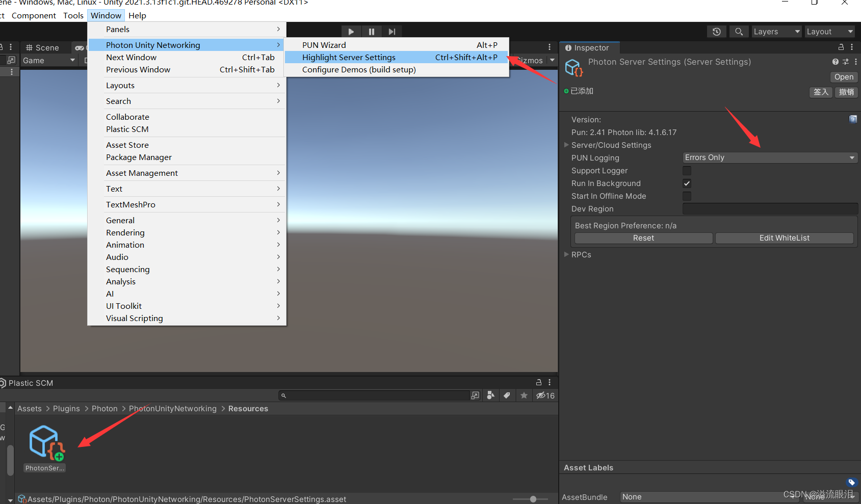Open the Gizmos dropdown arrow

(552, 60)
